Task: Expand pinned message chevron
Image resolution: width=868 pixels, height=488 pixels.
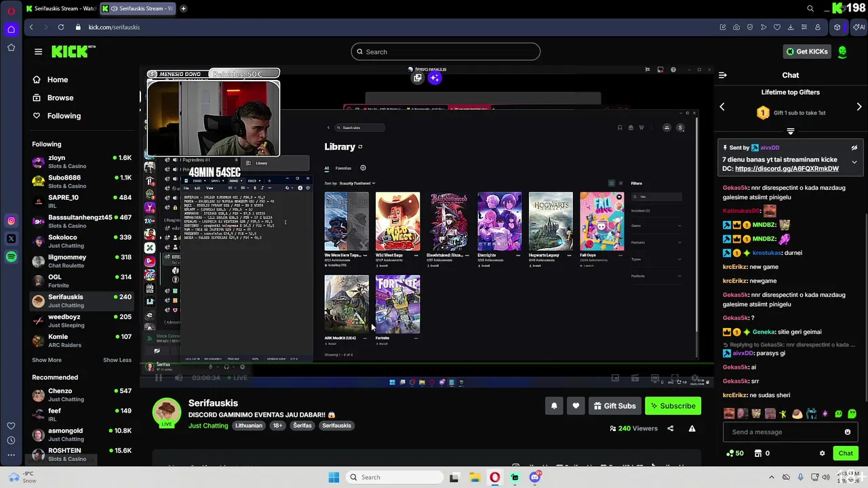Action: (854, 163)
